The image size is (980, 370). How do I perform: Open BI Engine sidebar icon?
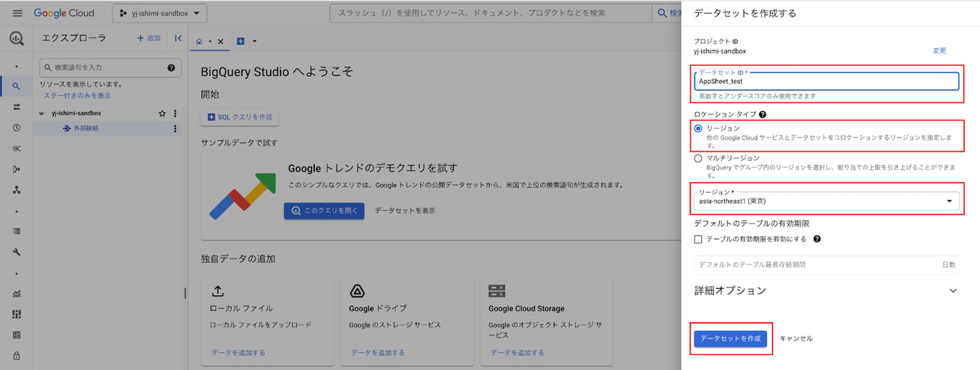tap(17, 335)
